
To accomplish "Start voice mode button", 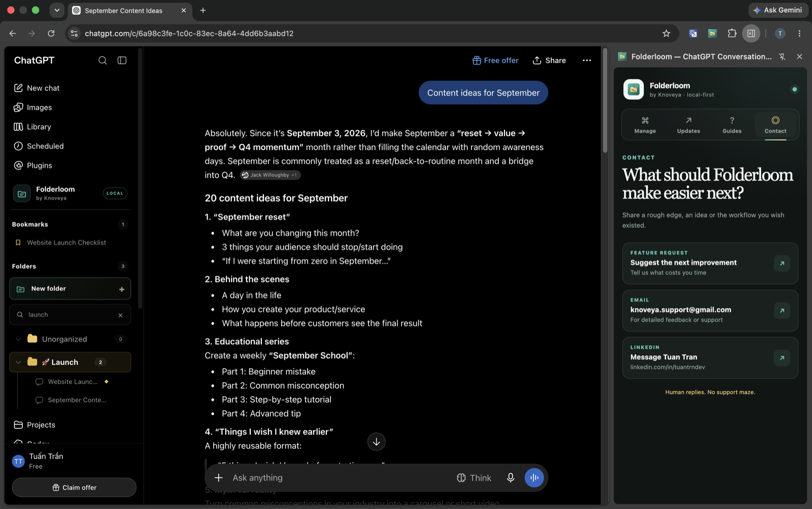I will pyautogui.click(x=534, y=478).
